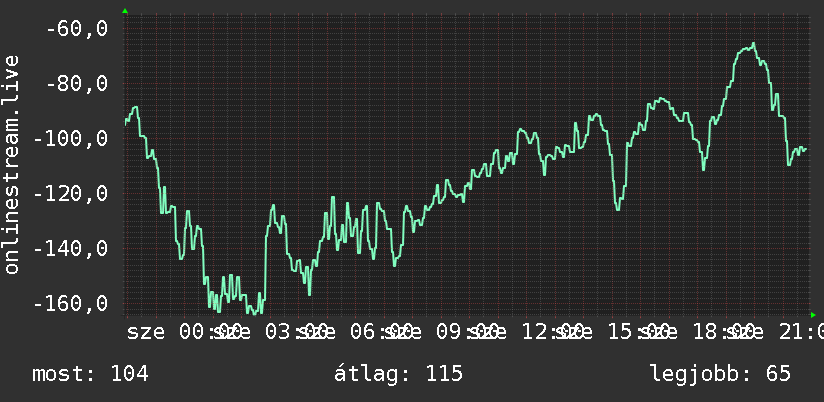Click the 15:00 time label
Screen dimensions: 824x402
point(640,332)
